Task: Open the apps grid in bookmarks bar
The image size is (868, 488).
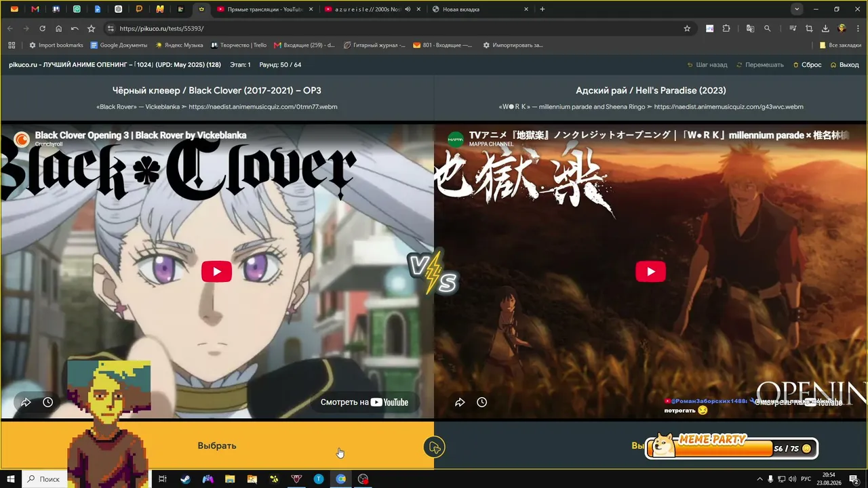Action: [x=12, y=45]
